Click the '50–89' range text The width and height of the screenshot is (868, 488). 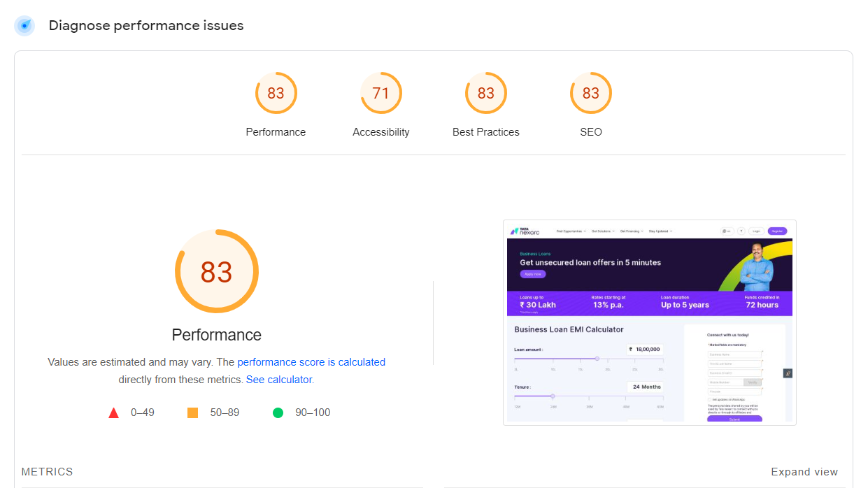pyautogui.click(x=225, y=412)
